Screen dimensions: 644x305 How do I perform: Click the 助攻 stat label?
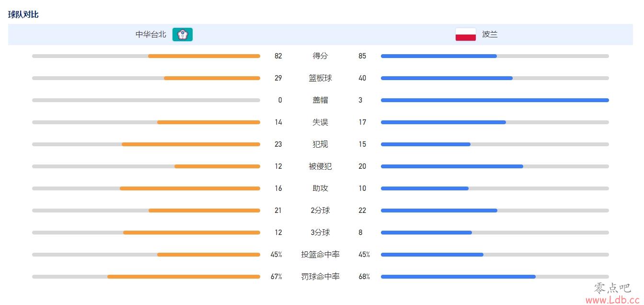click(x=320, y=188)
